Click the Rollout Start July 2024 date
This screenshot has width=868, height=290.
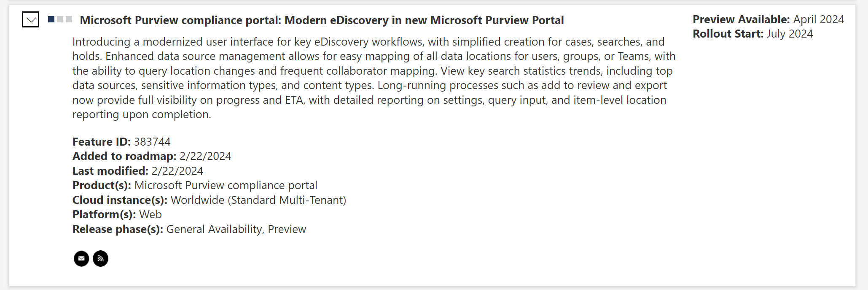pyautogui.click(x=789, y=34)
